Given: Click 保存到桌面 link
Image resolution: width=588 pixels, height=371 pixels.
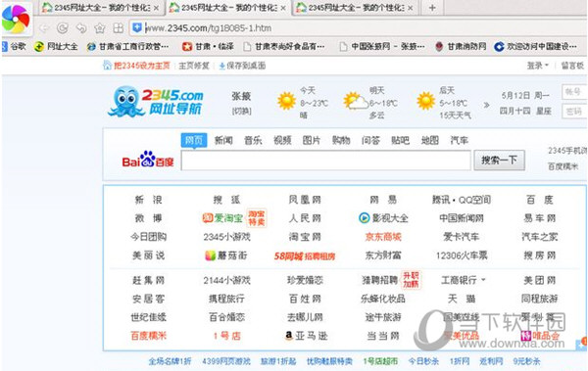Looking at the screenshot, I should tap(242, 66).
